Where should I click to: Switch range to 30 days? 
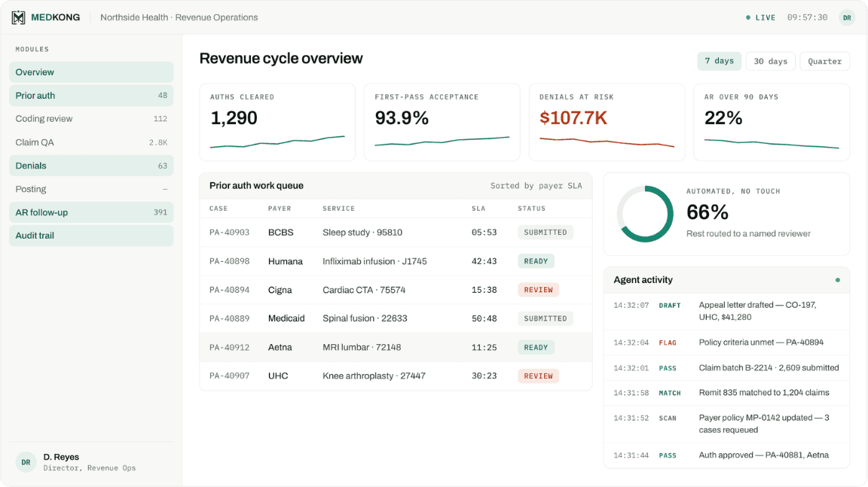(771, 61)
